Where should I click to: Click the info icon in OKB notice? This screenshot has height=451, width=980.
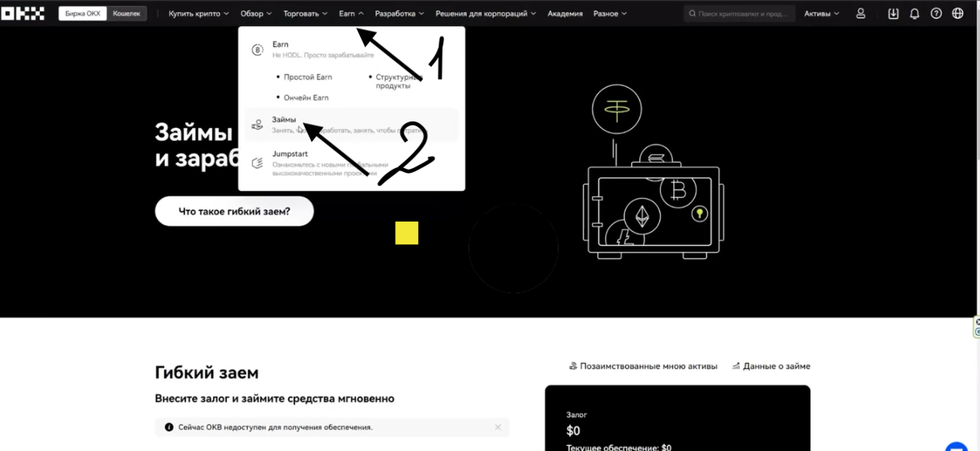(x=169, y=427)
